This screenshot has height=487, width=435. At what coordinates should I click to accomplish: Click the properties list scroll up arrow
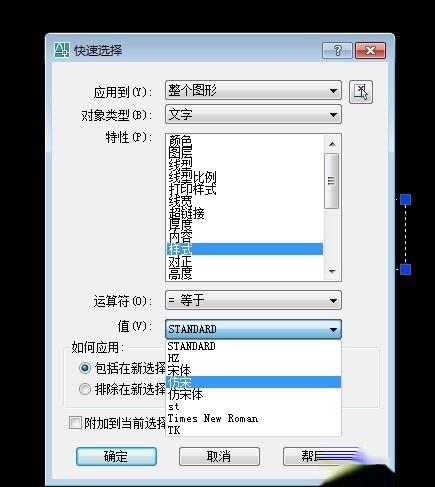(x=332, y=144)
